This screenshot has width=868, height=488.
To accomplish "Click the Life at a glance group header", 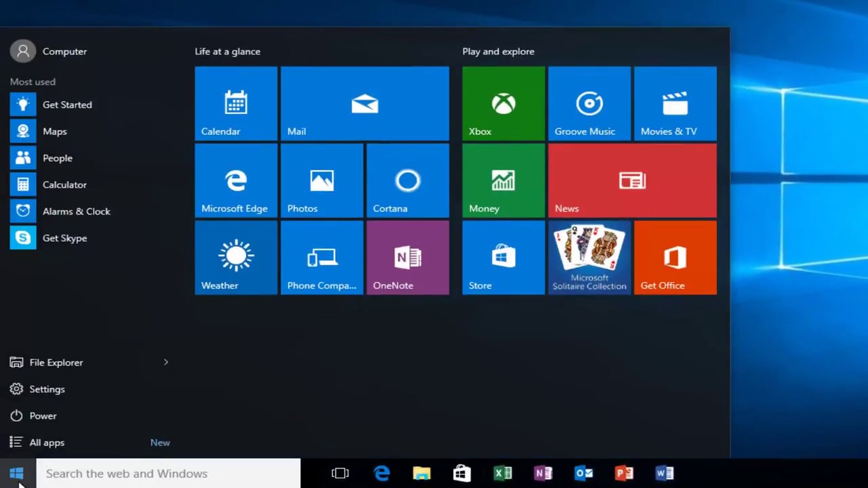I will click(227, 52).
